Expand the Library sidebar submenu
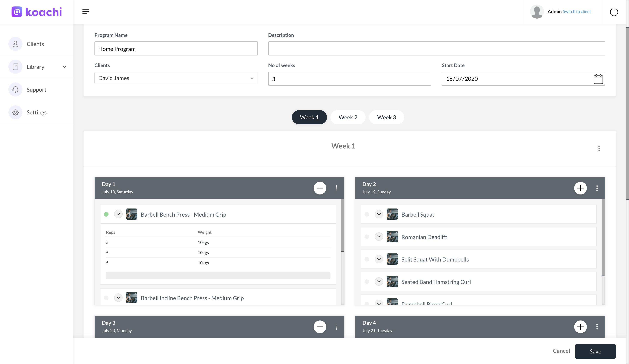This screenshot has width=629, height=364. 64,67
